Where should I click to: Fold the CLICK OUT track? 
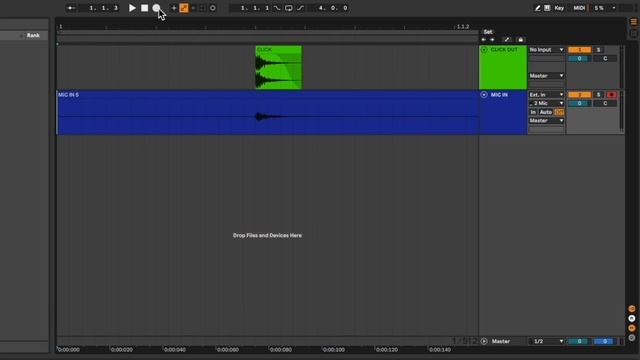484,49
